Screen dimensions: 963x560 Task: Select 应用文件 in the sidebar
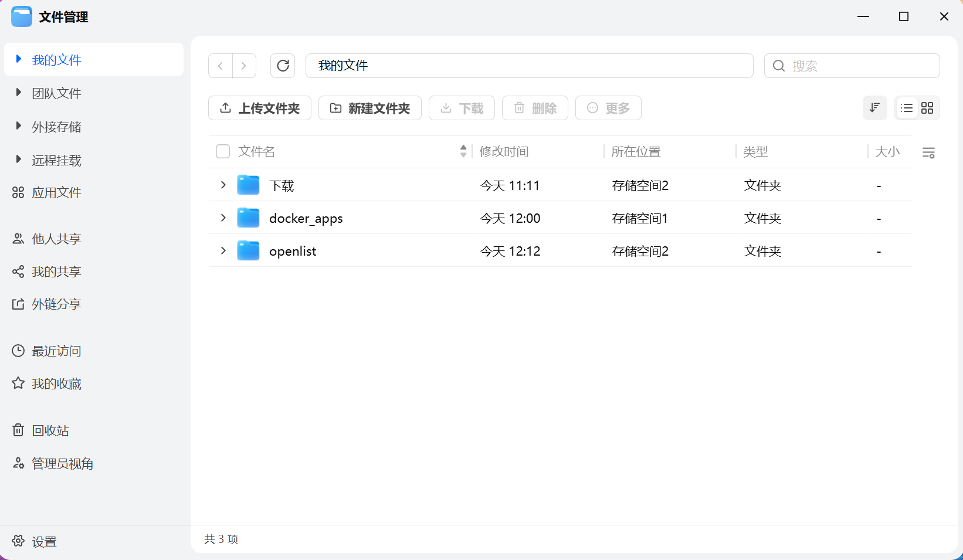(56, 192)
